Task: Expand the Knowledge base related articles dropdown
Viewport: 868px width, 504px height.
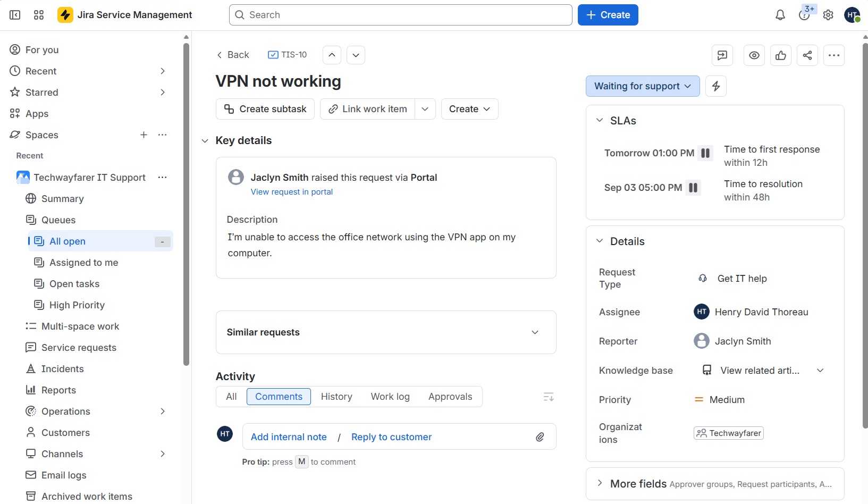Action: pyautogui.click(x=820, y=371)
